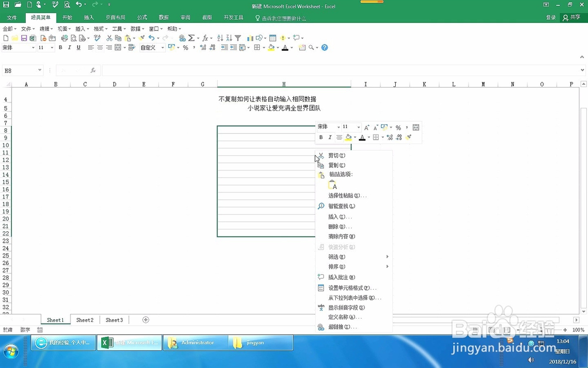The height and width of the screenshot is (368, 588).
Task: Open the font name 宋体 dropdown in classic toolbar
Action: tap(33, 48)
